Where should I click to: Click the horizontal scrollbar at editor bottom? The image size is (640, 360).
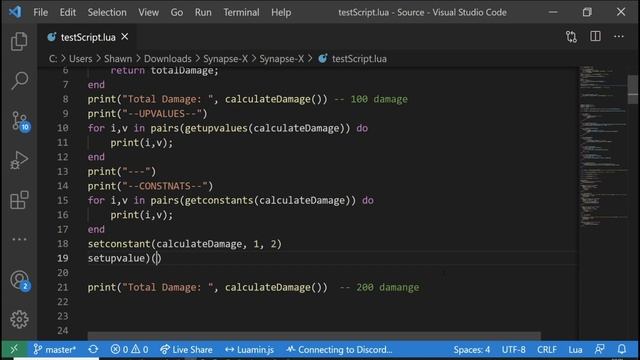pos(314,336)
